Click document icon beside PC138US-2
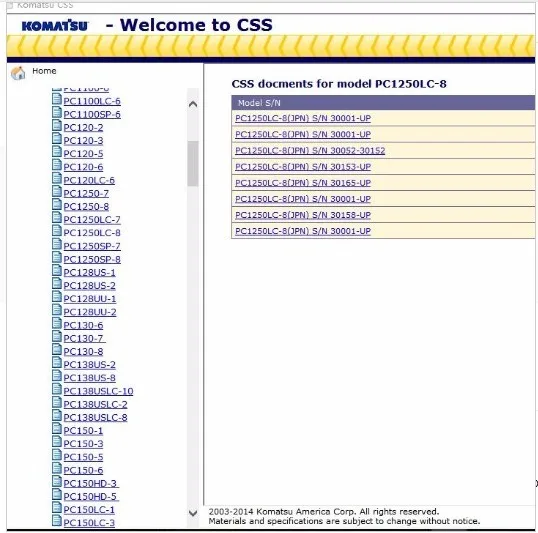This screenshot has width=538, height=533. click(x=57, y=363)
